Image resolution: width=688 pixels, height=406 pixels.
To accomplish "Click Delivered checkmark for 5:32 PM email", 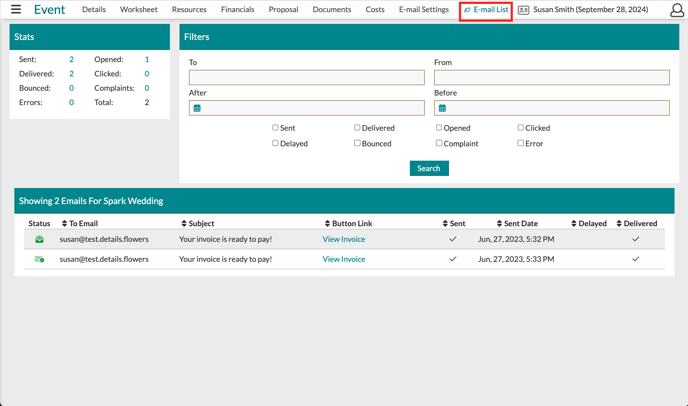I will click(x=635, y=239).
